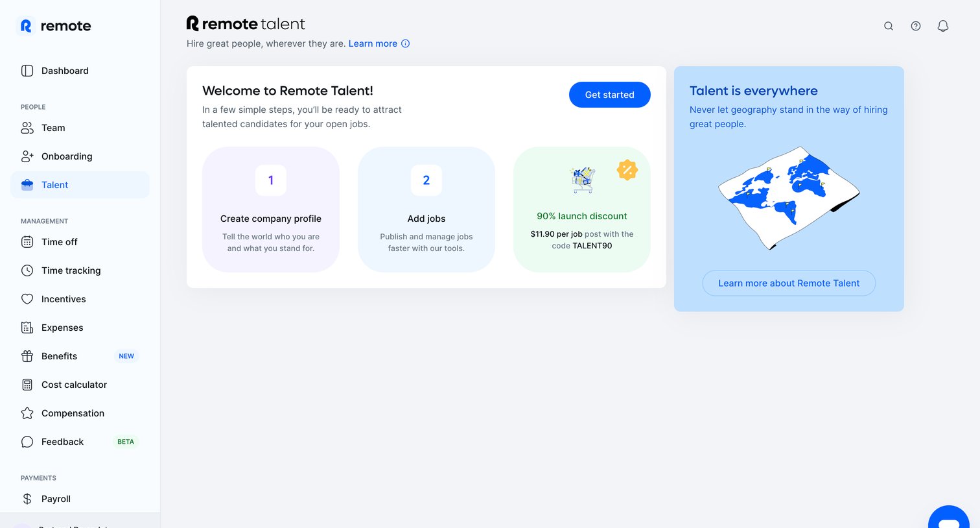Open the chat widget bubble
The height and width of the screenshot is (528, 980).
[x=949, y=517]
